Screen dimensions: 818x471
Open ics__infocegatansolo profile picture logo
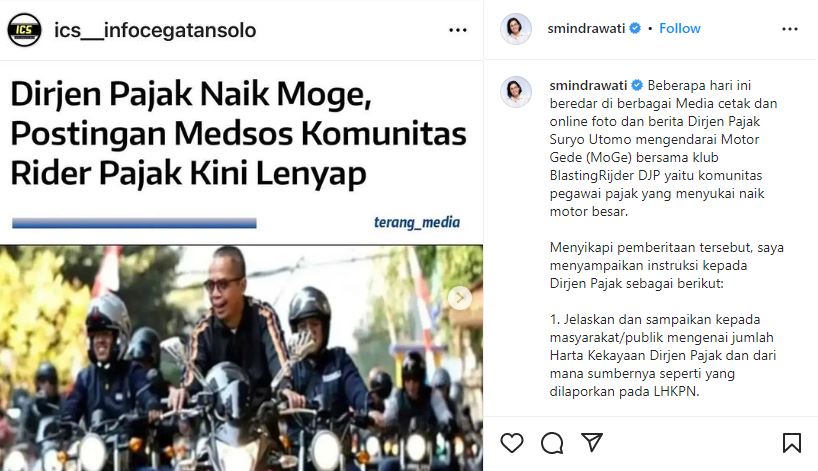pos(24,30)
